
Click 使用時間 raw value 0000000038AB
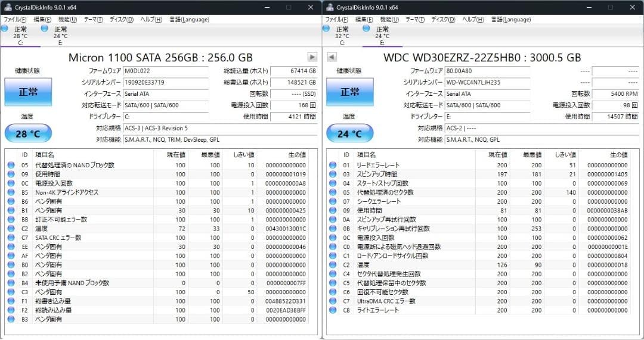(x=608, y=210)
